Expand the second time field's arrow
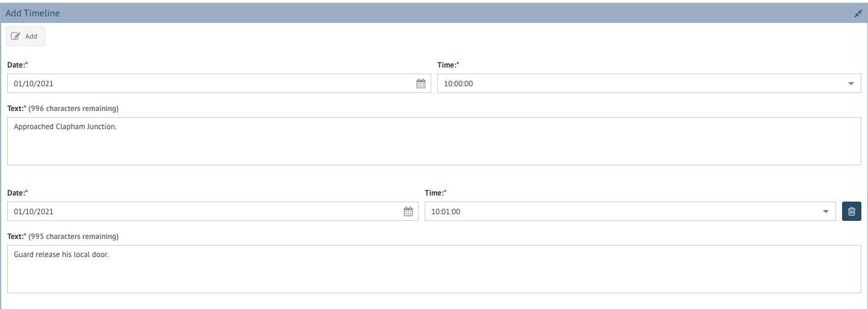This screenshot has width=868, height=309. pos(826,212)
